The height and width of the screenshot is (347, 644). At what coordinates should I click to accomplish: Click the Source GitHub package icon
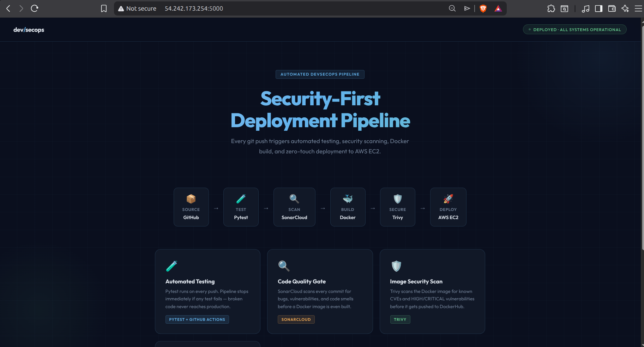tap(191, 199)
